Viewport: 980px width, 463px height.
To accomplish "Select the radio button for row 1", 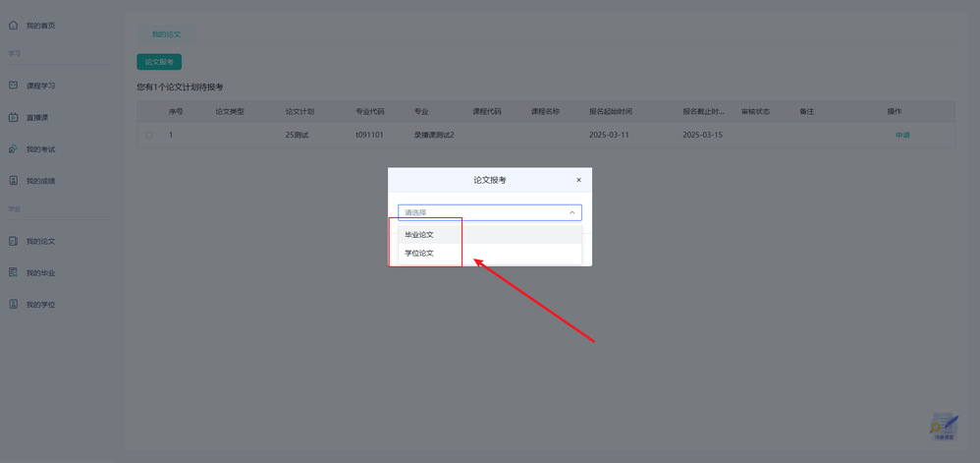I will [149, 135].
